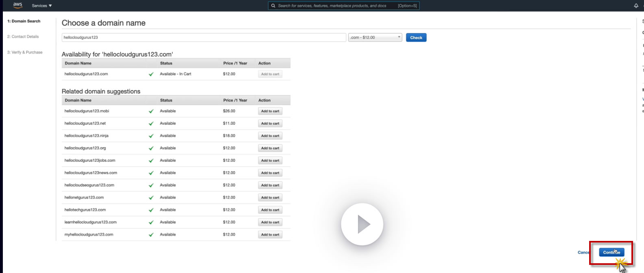Focus the AWS services search bar
Image resolution: width=644 pixels, height=273 pixels.
click(x=344, y=6)
